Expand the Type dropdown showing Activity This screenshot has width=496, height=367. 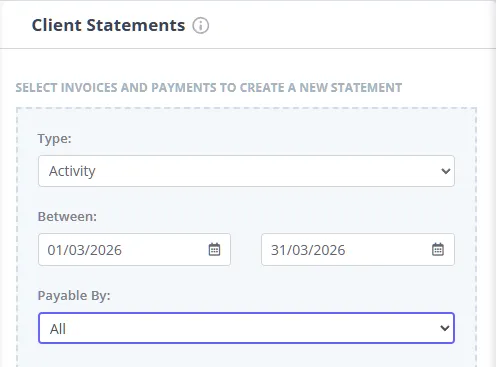coord(246,171)
